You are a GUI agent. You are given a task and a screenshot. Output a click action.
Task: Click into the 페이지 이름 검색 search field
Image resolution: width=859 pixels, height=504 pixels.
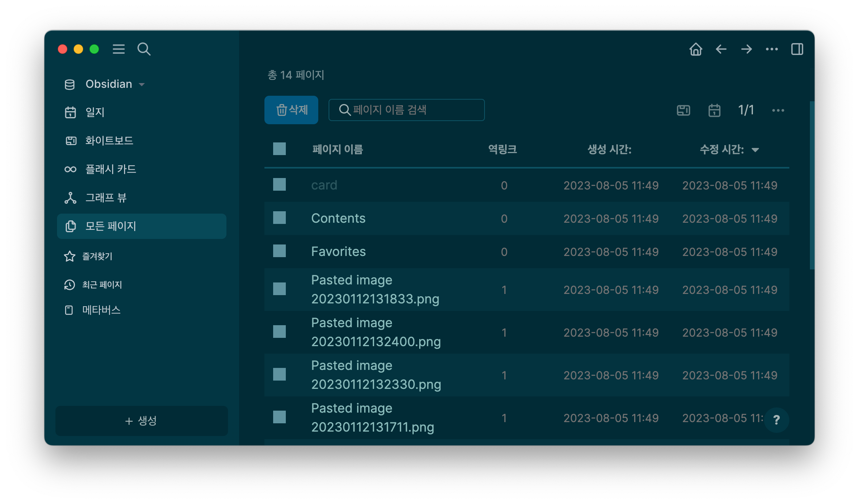coord(407,110)
